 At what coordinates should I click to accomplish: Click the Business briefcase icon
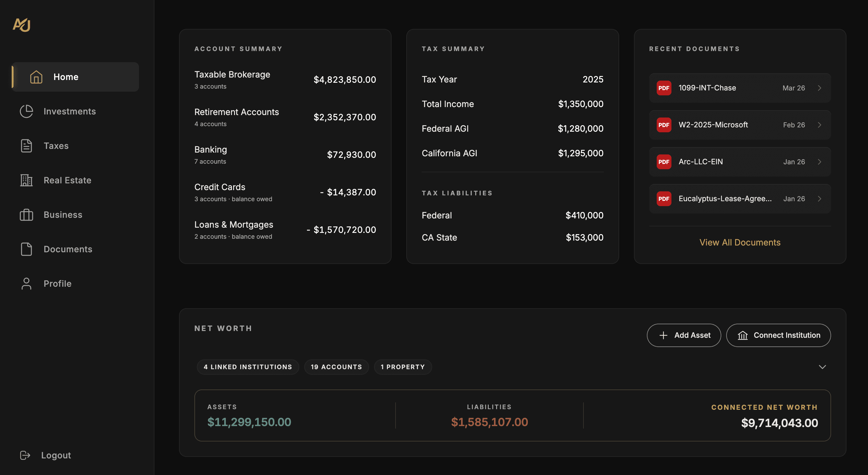(26, 215)
